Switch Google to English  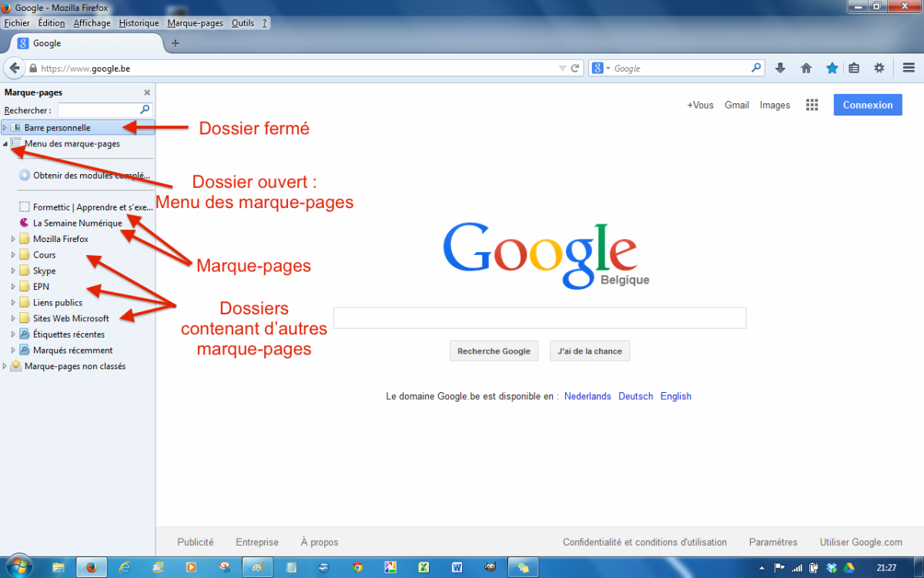click(x=676, y=396)
